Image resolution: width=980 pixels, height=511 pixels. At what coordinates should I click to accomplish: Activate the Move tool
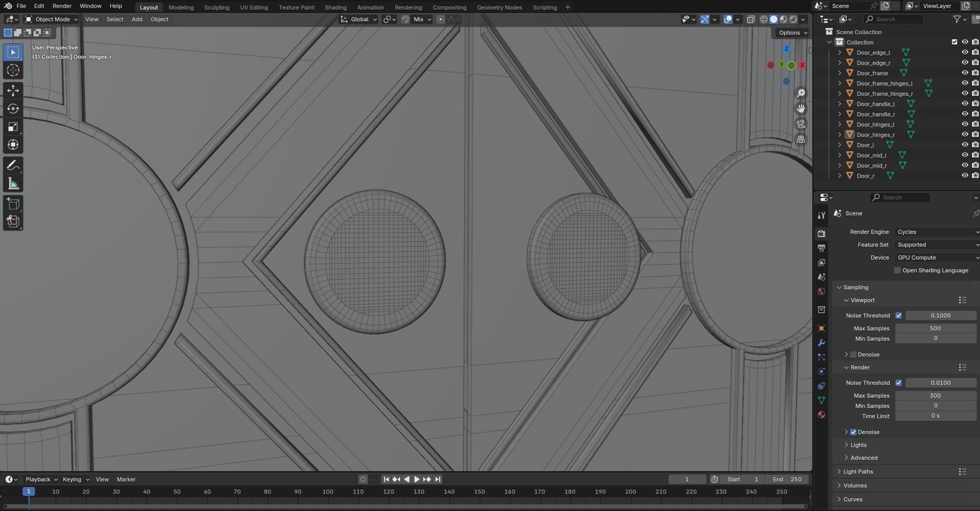click(13, 91)
